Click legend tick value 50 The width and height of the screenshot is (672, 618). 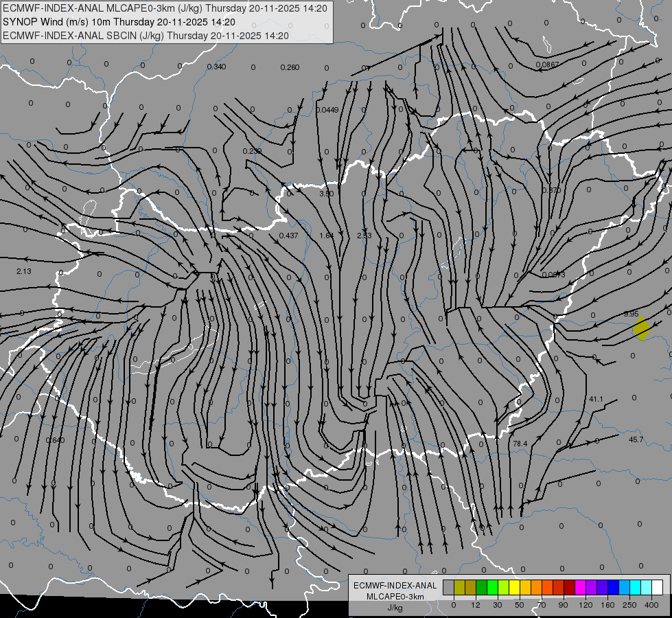coord(520,605)
